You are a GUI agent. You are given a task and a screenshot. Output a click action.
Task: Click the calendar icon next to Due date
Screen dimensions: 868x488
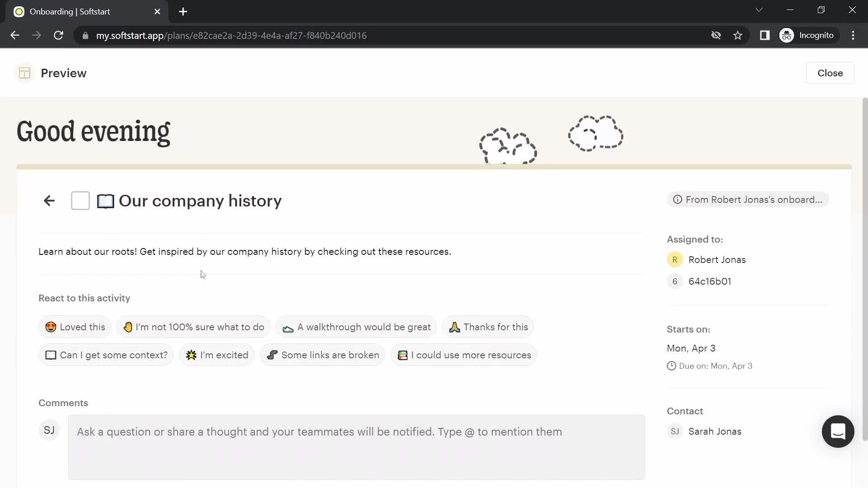[671, 366]
